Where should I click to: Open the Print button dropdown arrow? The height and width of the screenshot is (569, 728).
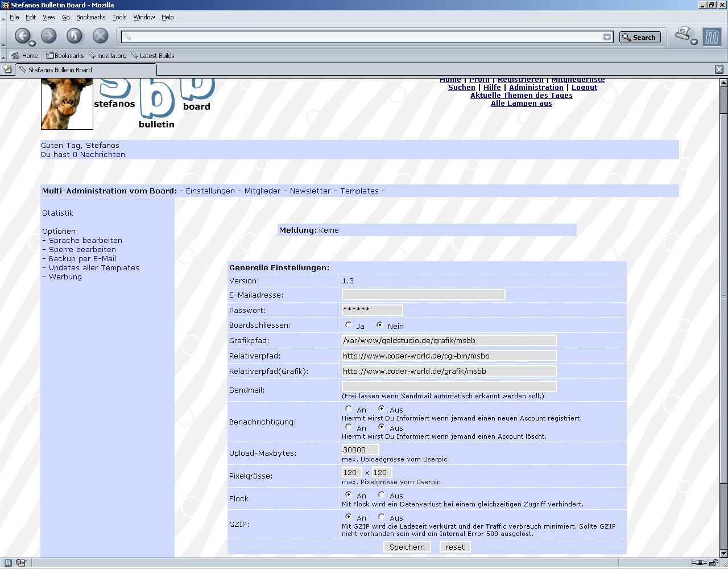[x=694, y=42]
